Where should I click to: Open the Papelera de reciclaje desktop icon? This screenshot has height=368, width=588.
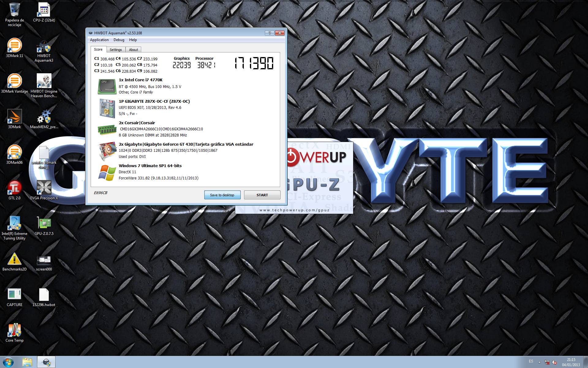click(x=14, y=14)
